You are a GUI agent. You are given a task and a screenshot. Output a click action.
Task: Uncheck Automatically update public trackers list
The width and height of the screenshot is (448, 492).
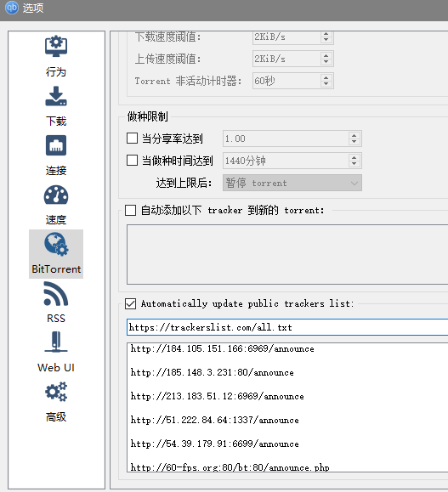[130, 303]
